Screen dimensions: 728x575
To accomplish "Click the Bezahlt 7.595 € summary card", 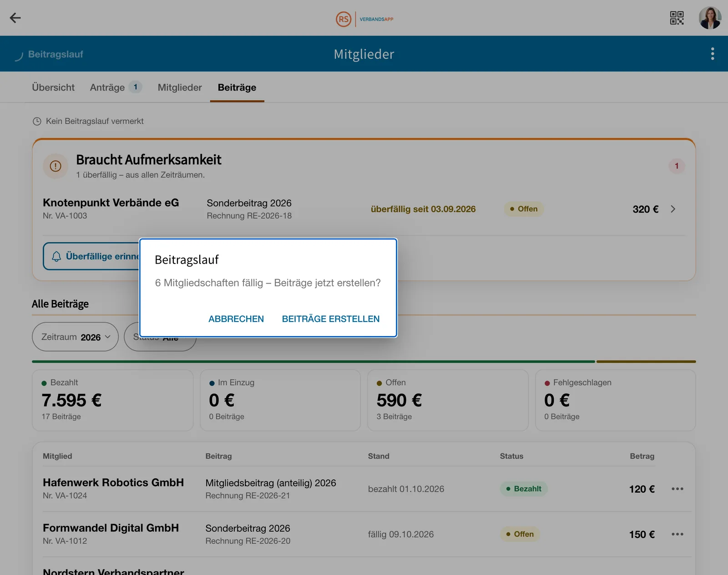I will pyautogui.click(x=113, y=400).
